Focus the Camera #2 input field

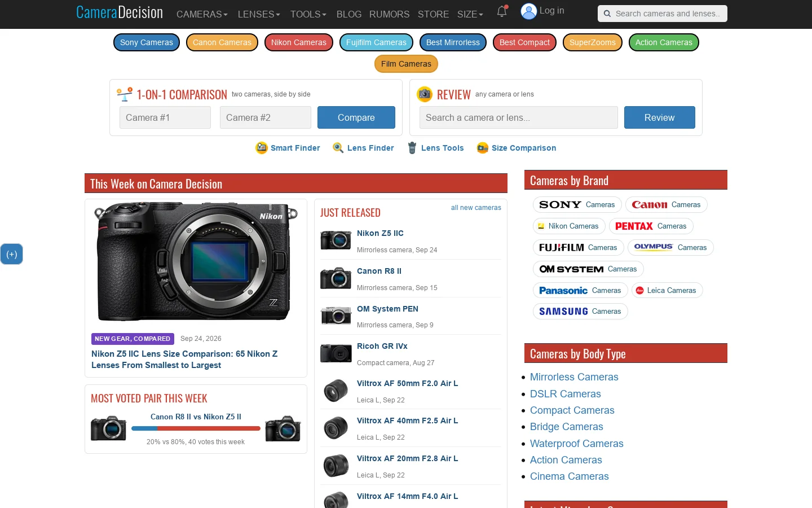(266, 117)
